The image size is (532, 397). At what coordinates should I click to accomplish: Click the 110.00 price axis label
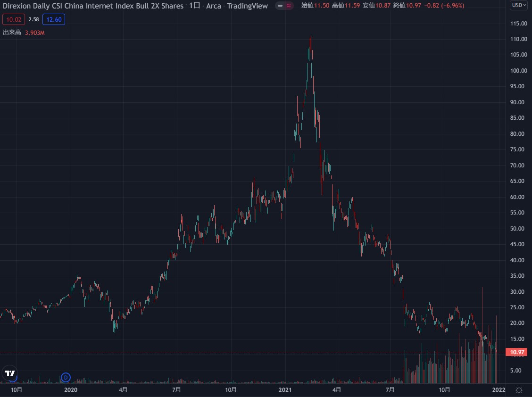point(518,39)
